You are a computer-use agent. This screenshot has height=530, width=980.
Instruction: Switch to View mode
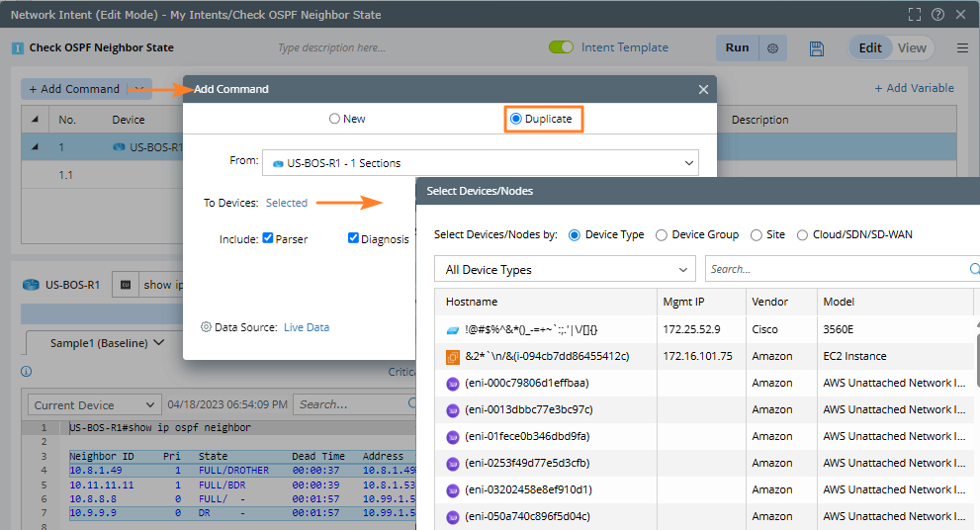(x=912, y=48)
